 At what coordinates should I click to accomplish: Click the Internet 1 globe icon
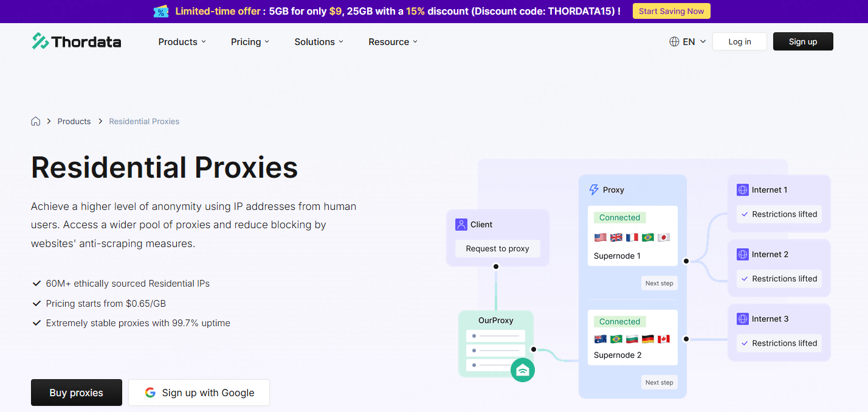pos(742,190)
